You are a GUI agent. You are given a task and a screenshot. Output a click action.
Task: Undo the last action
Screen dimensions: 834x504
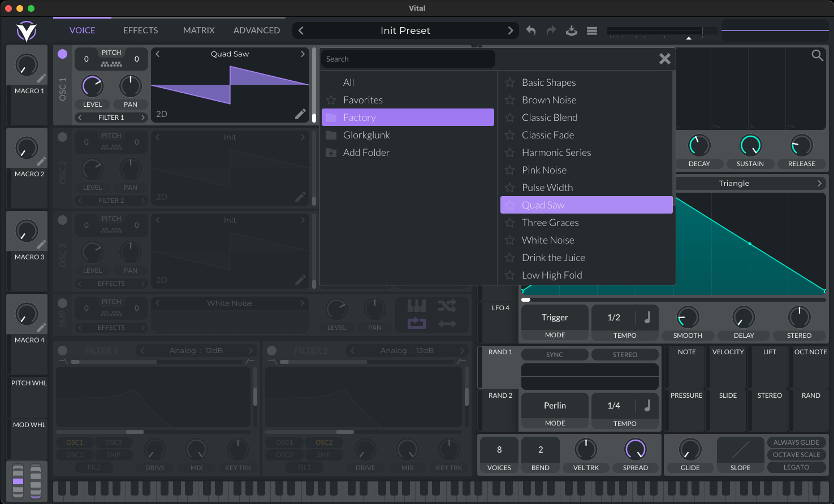click(530, 31)
